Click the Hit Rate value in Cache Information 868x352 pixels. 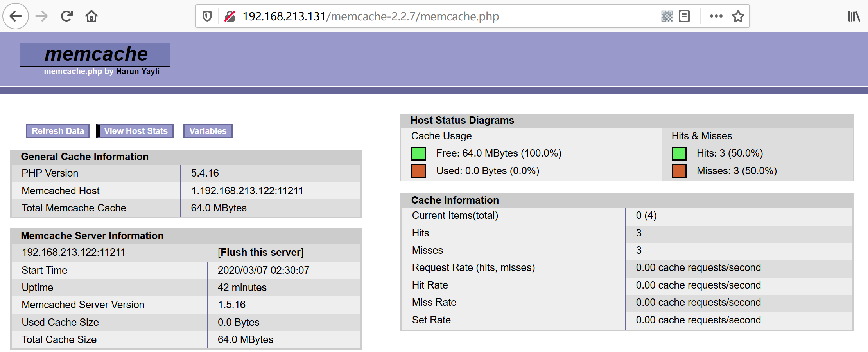tap(698, 285)
